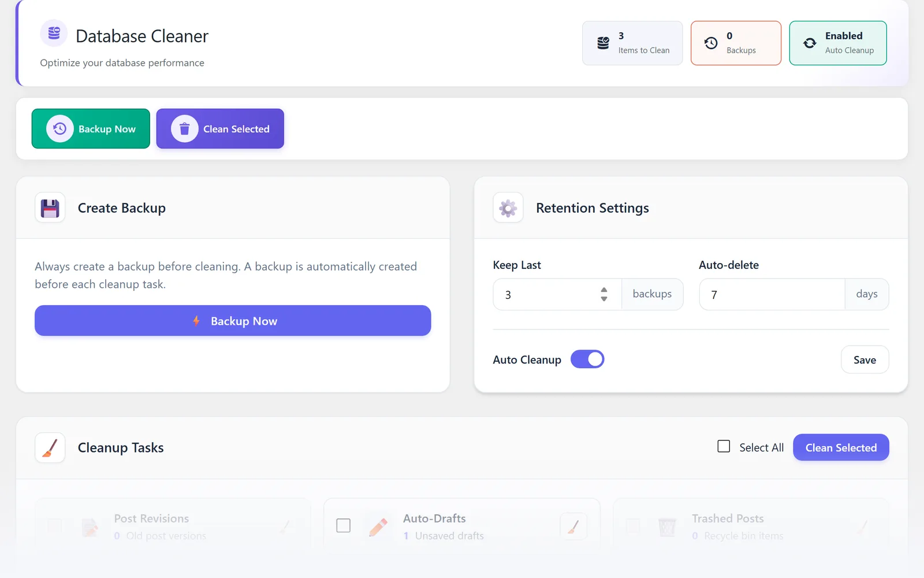The width and height of the screenshot is (924, 578).
Task: Save the retention settings
Action: point(865,360)
